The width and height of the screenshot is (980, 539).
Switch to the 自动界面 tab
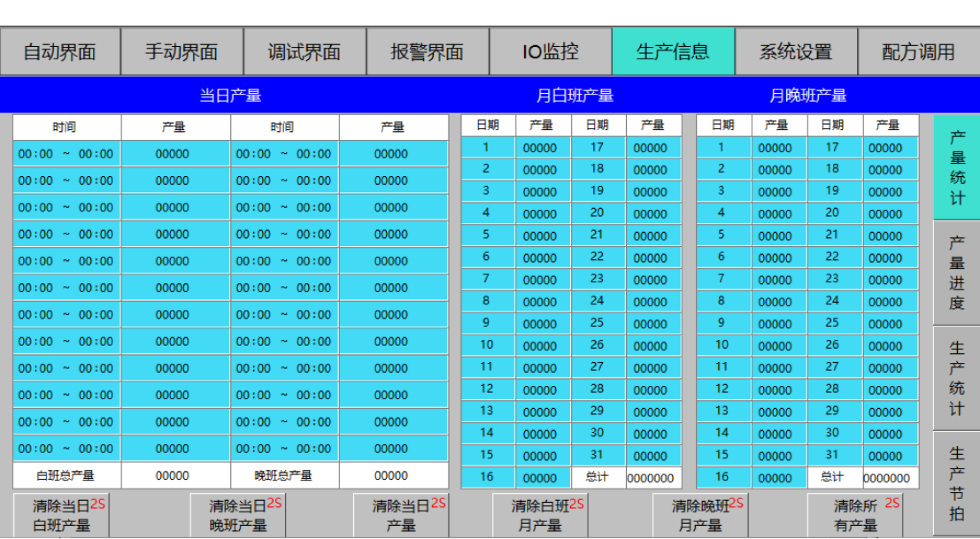coord(60,52)
